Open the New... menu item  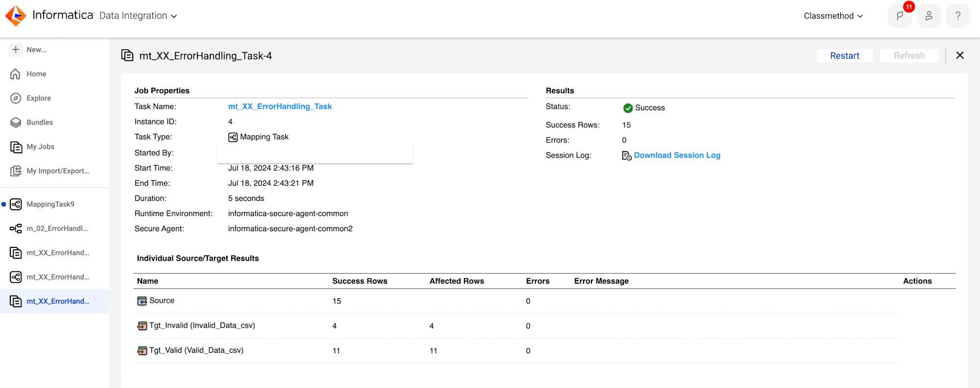coord(37,49)
